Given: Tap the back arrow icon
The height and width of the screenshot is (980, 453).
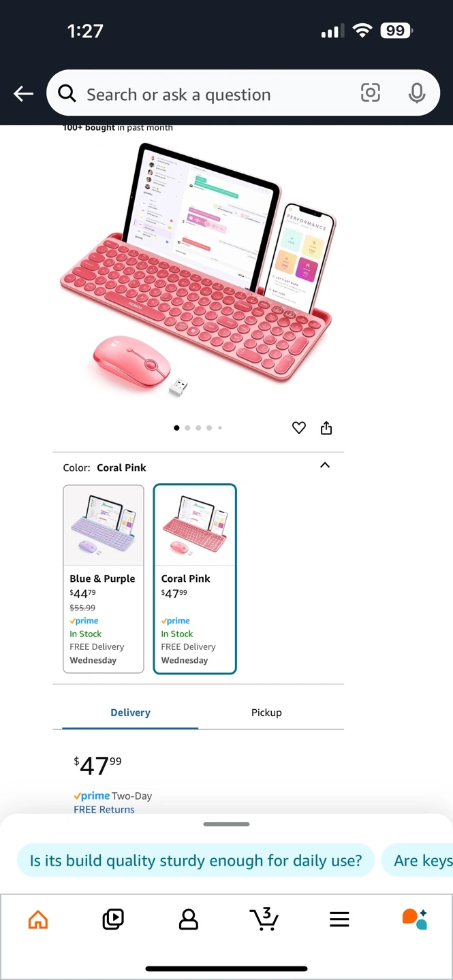Looking at the screenshot, I should (x=24, y=94).
